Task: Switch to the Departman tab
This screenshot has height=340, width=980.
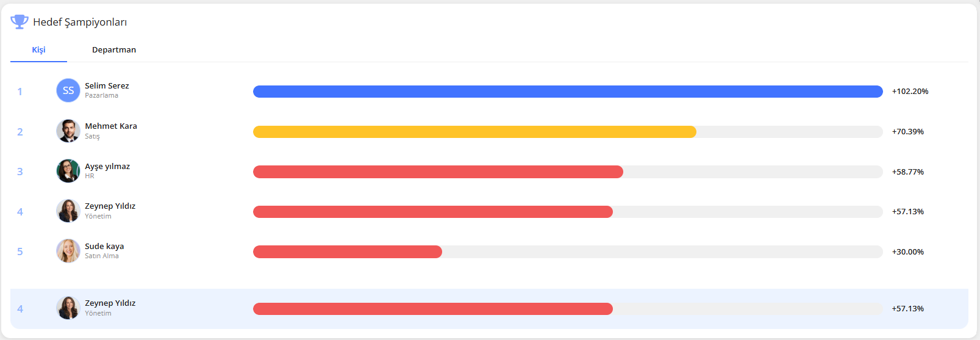Action: click(114, 50)
